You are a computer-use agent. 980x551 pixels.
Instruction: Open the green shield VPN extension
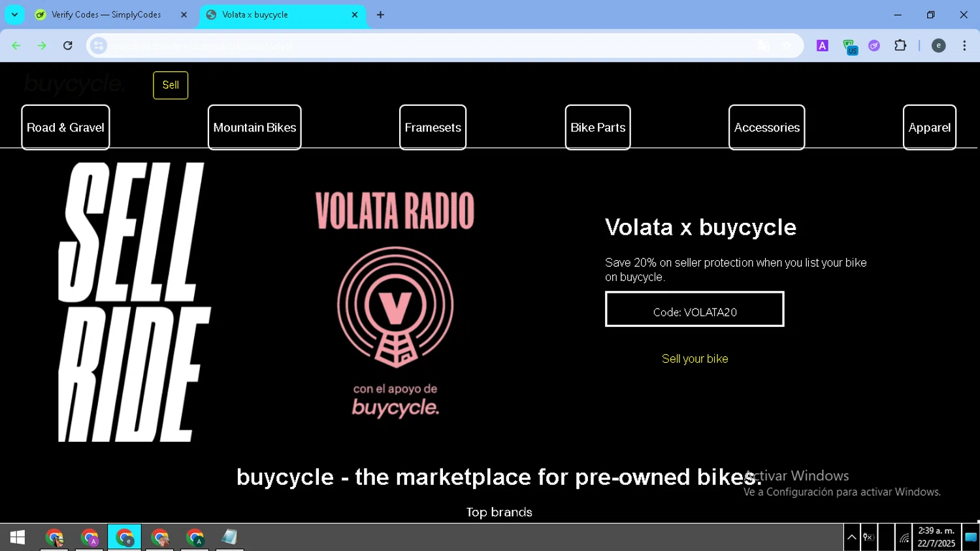point(849,46)
